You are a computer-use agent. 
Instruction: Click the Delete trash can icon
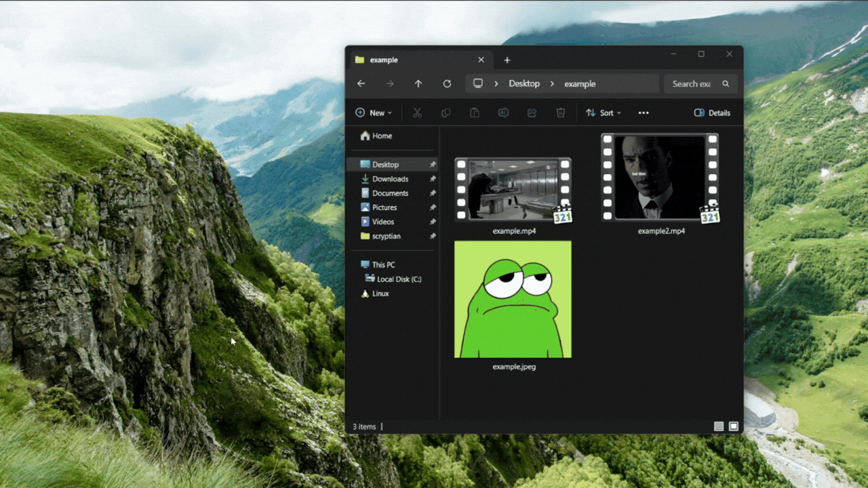(561, 113)
